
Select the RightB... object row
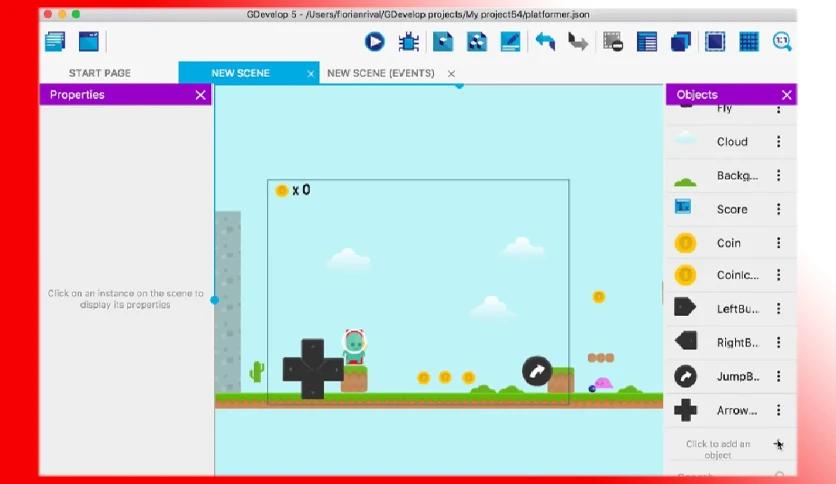pos(731,342)
